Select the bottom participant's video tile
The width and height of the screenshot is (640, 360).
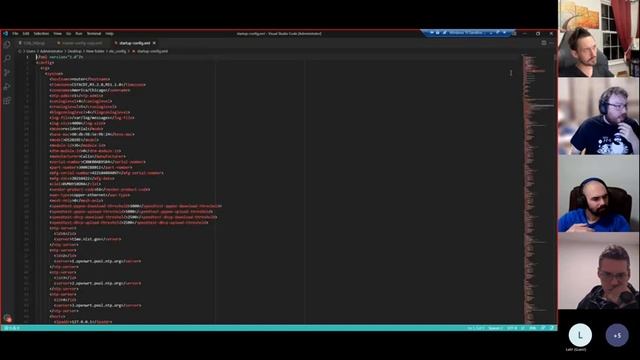tap(599, 271)
